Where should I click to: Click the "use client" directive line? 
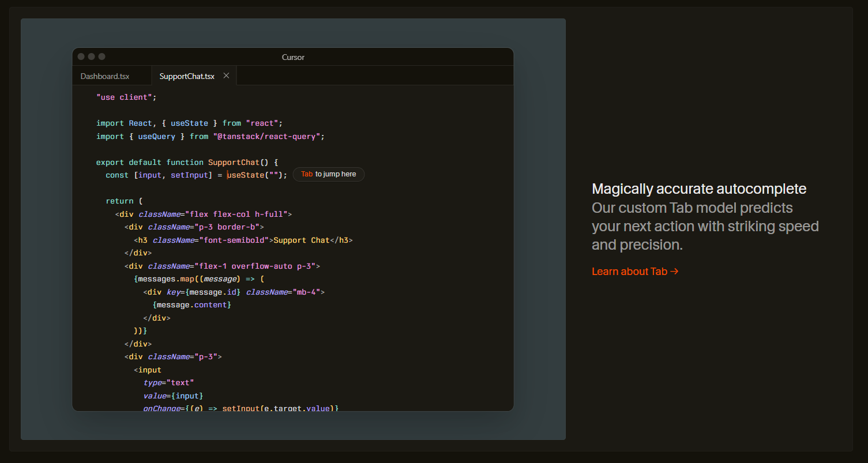tap(126, 97)
